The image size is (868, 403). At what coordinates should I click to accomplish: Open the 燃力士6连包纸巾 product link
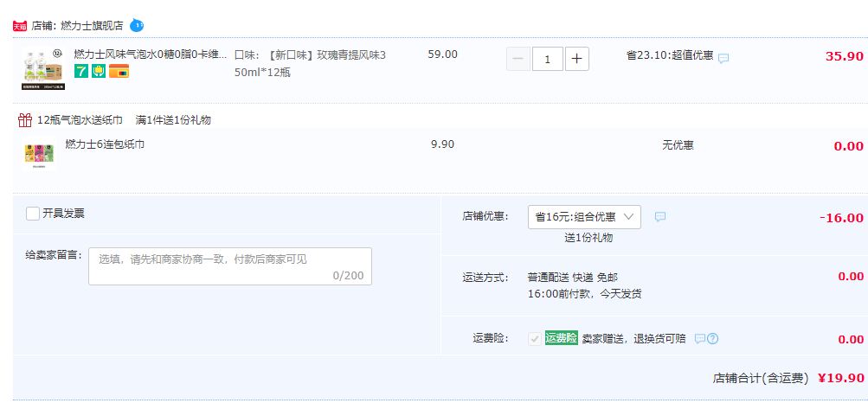(x=105, y=144)
